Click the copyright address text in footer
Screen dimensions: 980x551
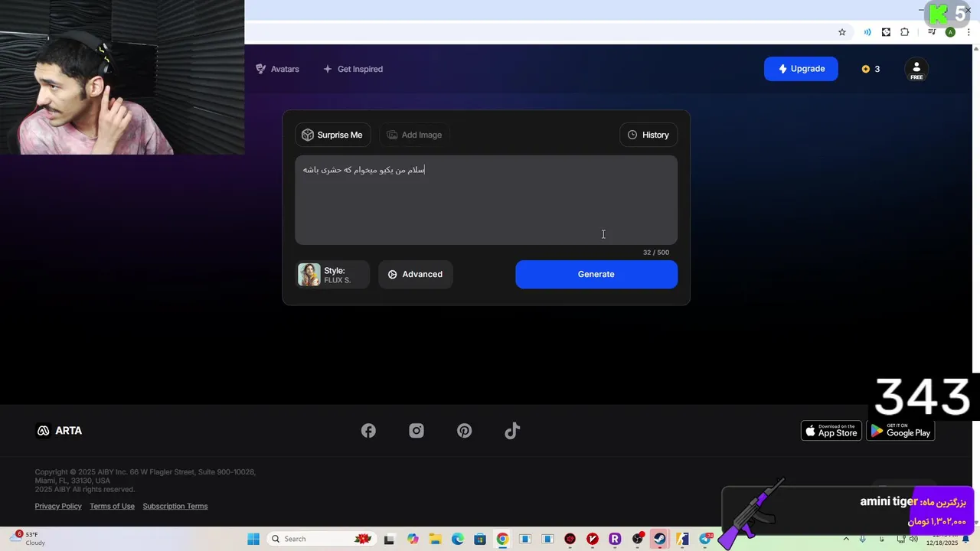tap(145, 476)
